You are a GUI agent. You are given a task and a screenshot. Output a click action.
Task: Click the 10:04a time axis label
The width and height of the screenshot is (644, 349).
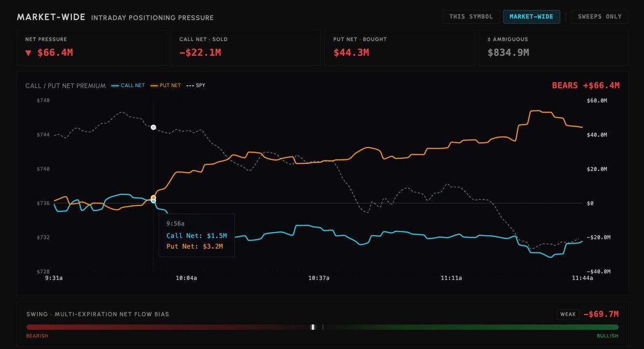point(186,278)
